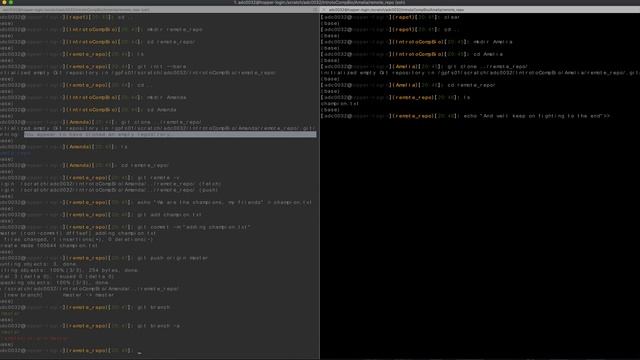Switch to the left terminal tab
640x360 pixels.
[x=159, y=9]
